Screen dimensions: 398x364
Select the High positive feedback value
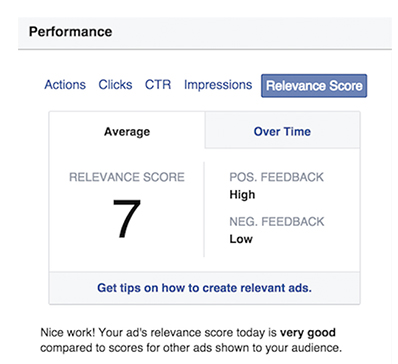[x=242, y=195]
